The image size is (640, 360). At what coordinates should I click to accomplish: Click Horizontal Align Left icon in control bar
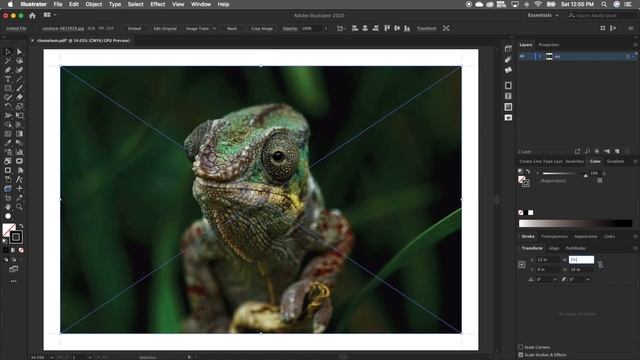click(x=355, y=28)
